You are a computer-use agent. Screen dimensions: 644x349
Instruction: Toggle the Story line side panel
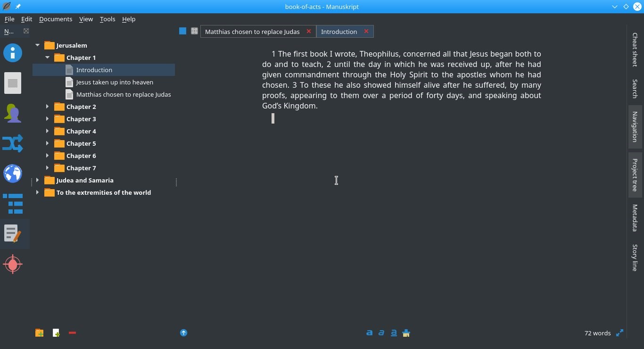pyautogui.click(x=635, y=258)
